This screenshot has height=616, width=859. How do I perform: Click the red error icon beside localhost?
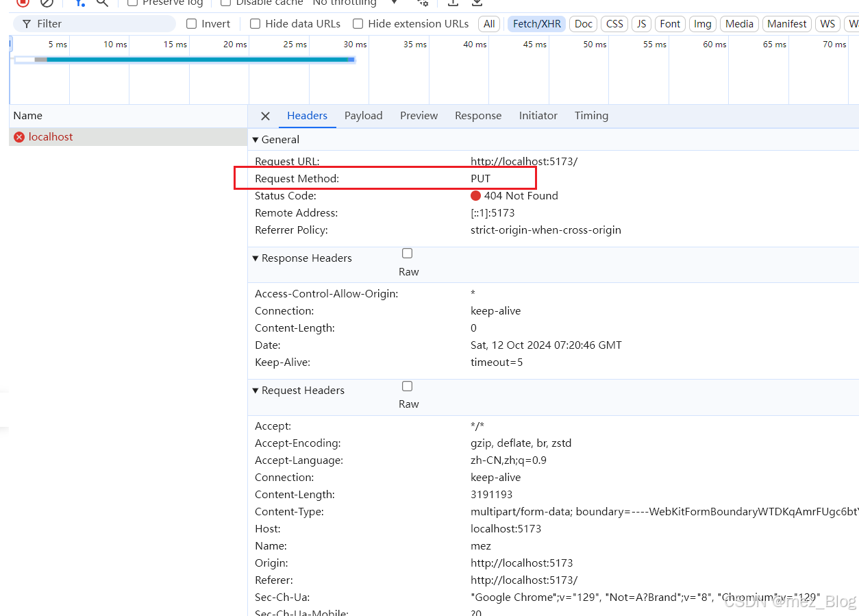pyautogui.click(x=19, y=137)
